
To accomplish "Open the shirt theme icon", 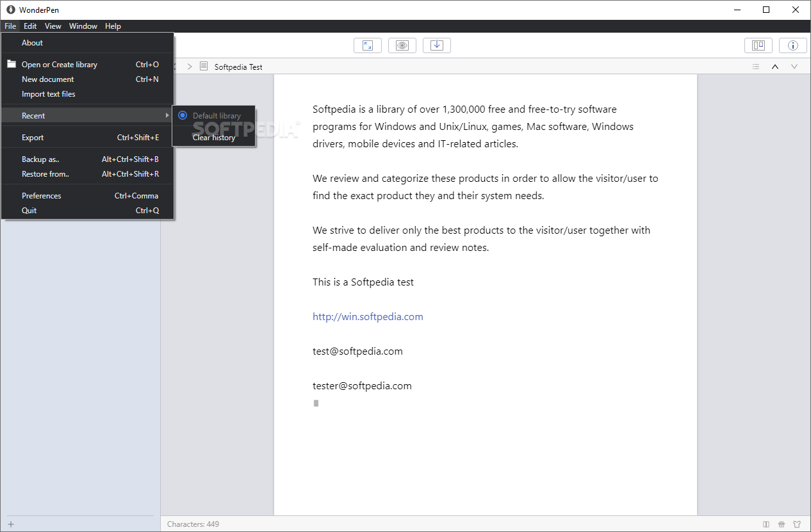I will coord(797,524).
